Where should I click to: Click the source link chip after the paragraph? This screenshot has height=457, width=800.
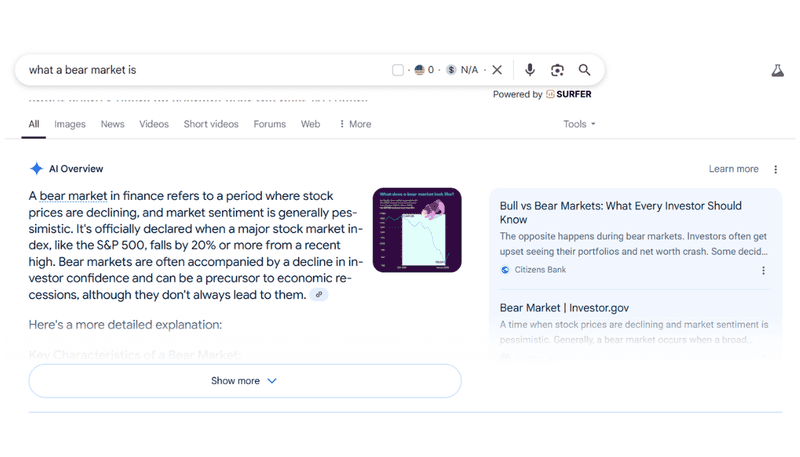pos(319,295)
